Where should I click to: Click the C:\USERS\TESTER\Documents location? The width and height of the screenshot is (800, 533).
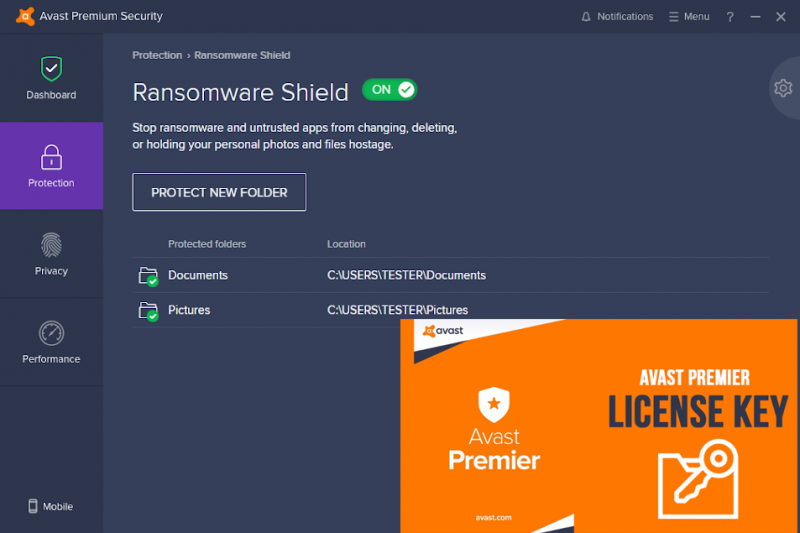click(406, 275)
